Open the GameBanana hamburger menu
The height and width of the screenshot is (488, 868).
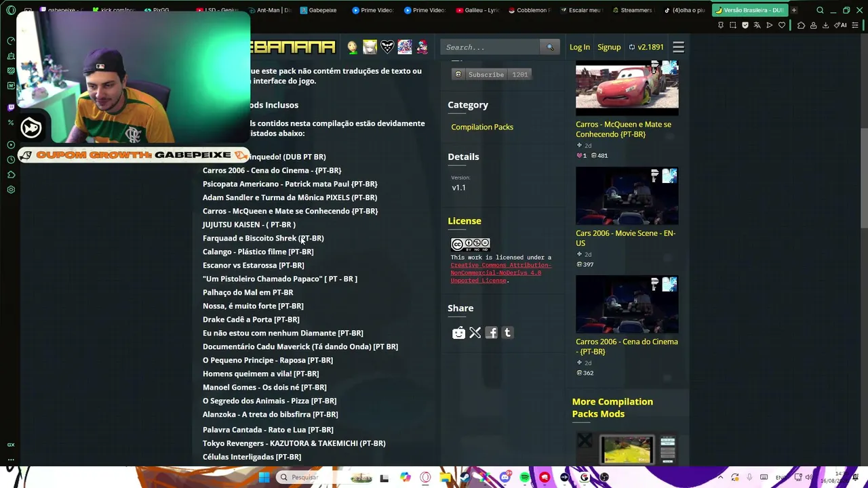[x=678, y=47]
